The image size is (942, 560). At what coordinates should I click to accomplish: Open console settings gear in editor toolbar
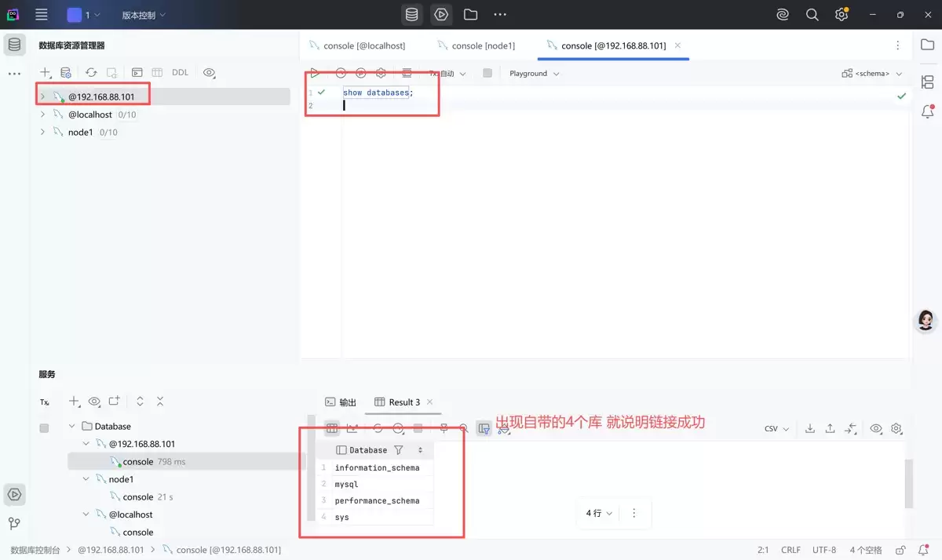(x=382, y=73)
